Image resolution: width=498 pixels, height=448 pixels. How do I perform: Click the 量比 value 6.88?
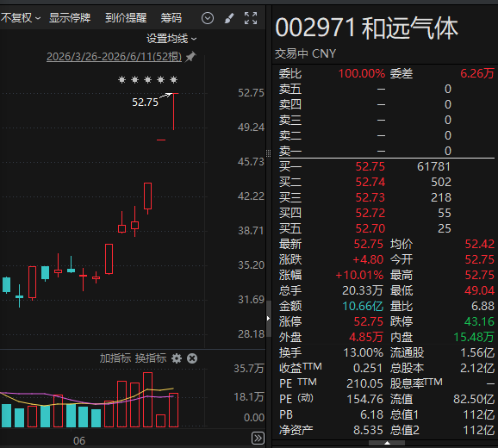(x=482, y=307)
